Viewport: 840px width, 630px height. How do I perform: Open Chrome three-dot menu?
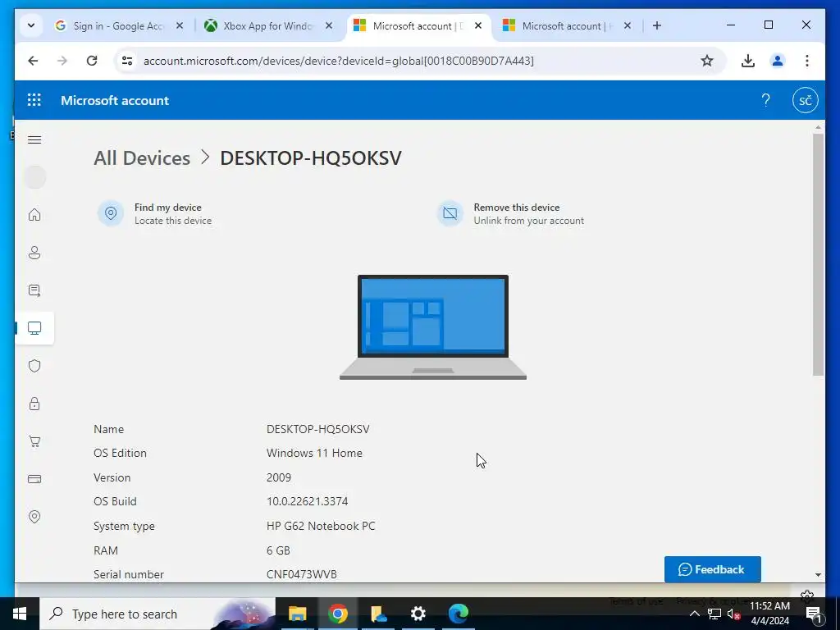[807, 61]
